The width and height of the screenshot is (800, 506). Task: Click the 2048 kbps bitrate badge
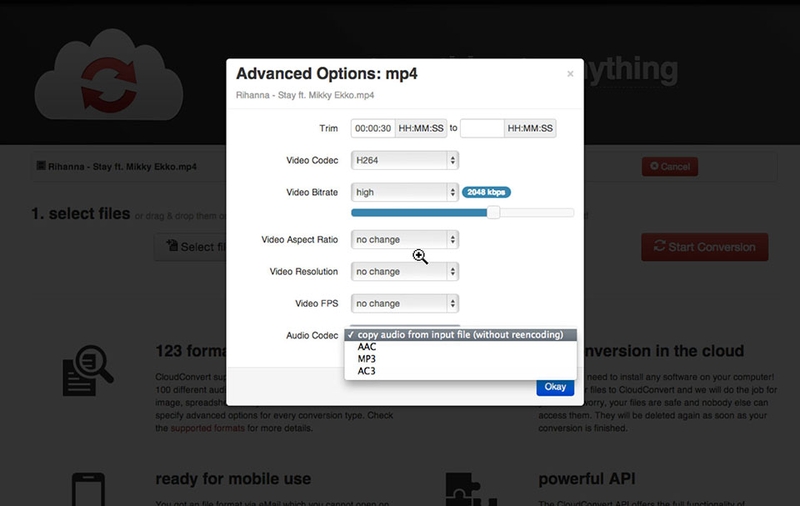coord(486,192)
